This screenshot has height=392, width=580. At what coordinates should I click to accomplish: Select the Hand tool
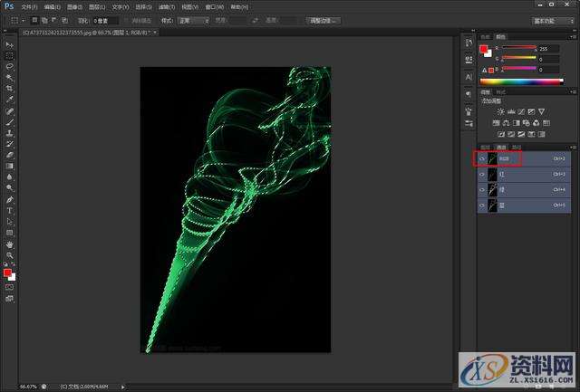9,244
